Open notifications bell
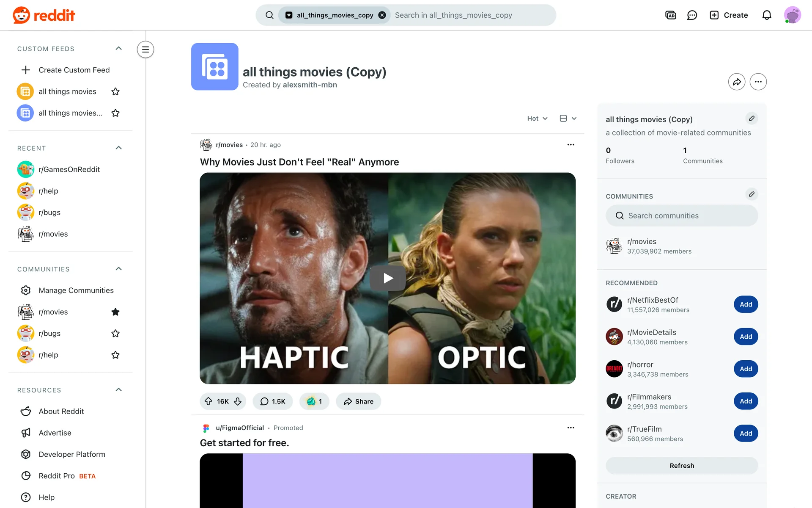Viewport: 812px width, 508px height. (x=766, y=15)
